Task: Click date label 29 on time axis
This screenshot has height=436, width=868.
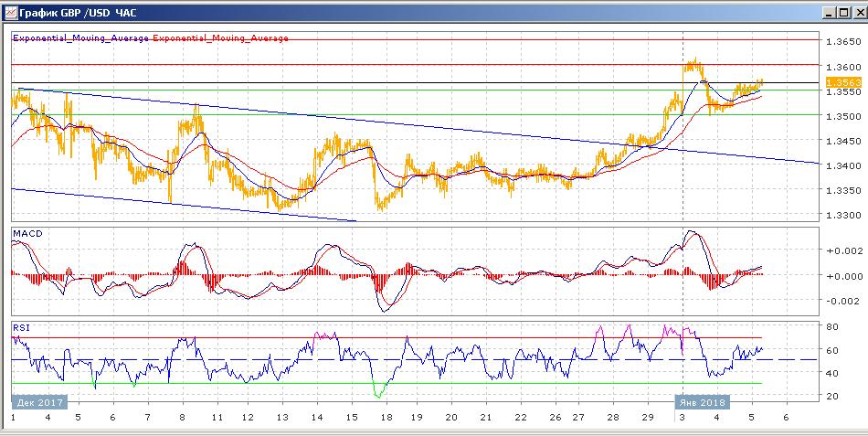Action: (648, 418)
